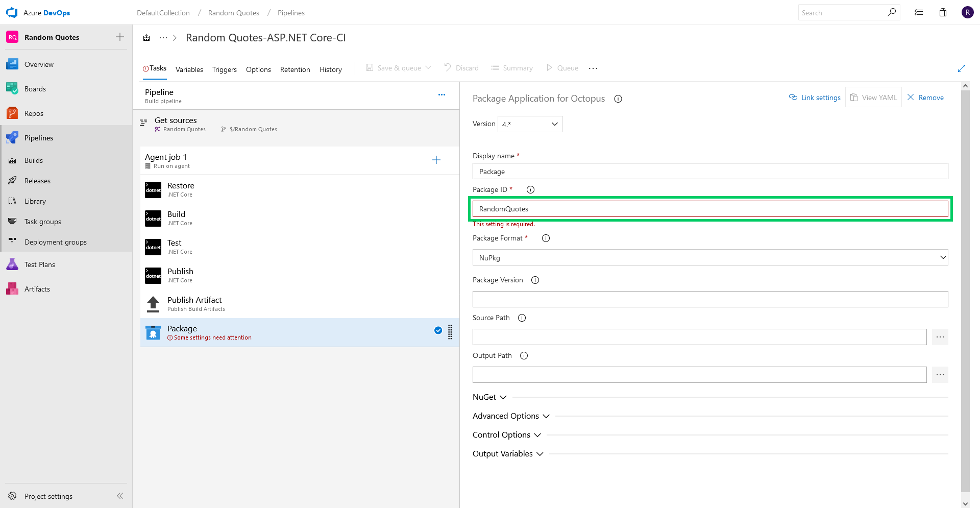Expand Control Options section
Image resolution: width=980 pixels, height=508 pixels.
tap(506, 434)
